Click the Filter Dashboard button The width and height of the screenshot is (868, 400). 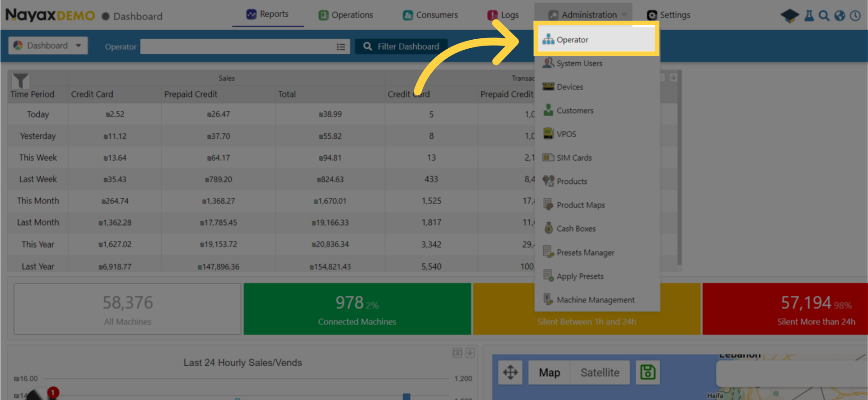click(x=401, y=47)
